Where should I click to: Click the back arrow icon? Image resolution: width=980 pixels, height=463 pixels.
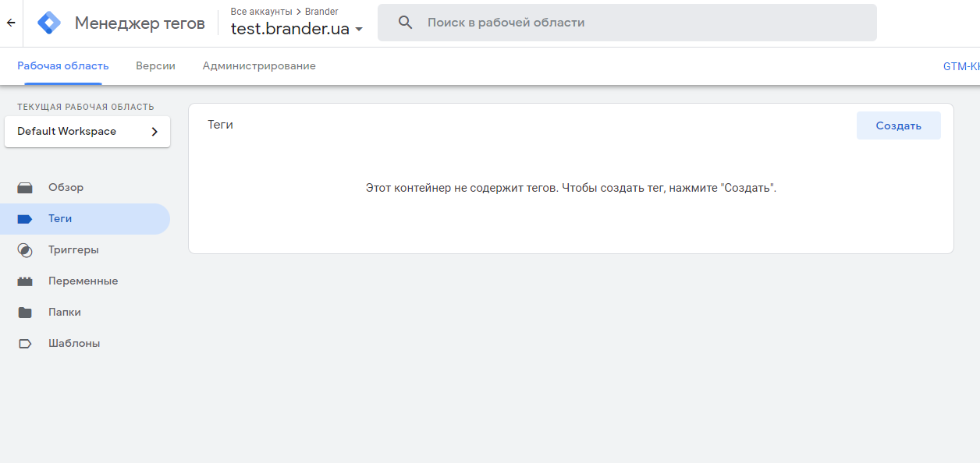coord(11,23)
